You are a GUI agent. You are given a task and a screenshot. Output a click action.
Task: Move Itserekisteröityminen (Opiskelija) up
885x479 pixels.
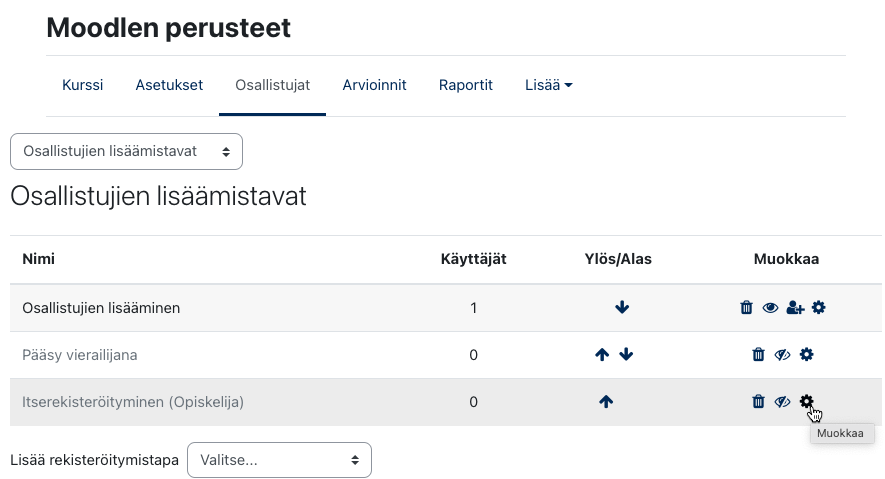pos(606,401)
